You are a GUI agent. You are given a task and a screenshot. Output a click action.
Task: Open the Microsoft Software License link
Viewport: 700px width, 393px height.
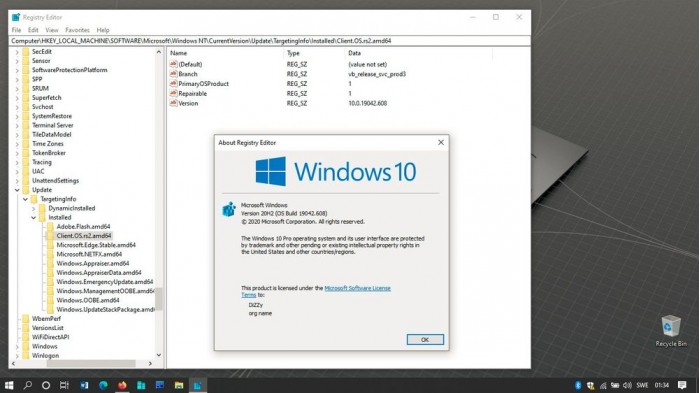[357, 288]
